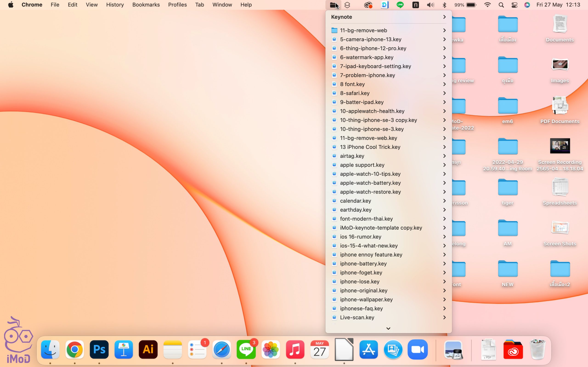Expand the Keynote header submenu chevron

(444, 17)
